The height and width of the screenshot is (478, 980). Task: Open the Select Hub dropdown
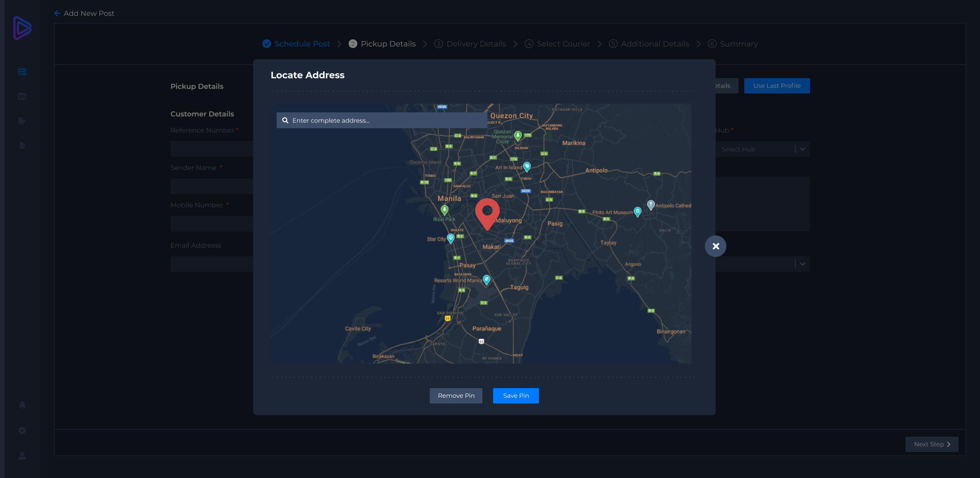763,149
